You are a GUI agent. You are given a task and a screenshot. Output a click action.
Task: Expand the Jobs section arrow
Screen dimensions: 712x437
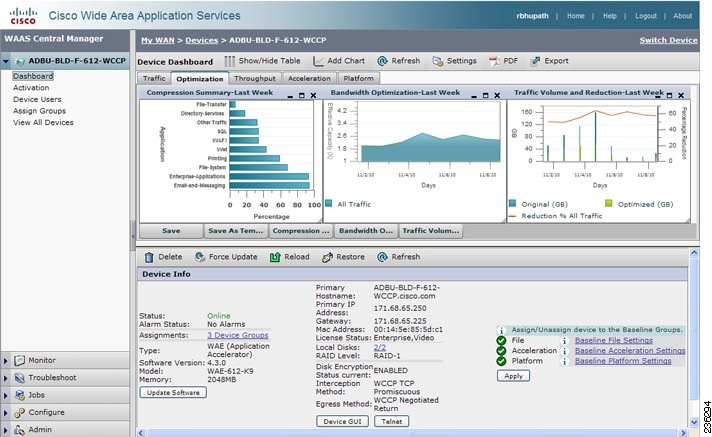click(x=6, y=396)
